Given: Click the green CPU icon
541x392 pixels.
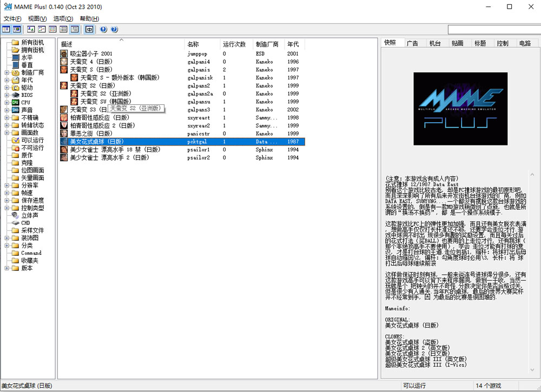Looking at the screenshot, I should (x=16, y=102).
